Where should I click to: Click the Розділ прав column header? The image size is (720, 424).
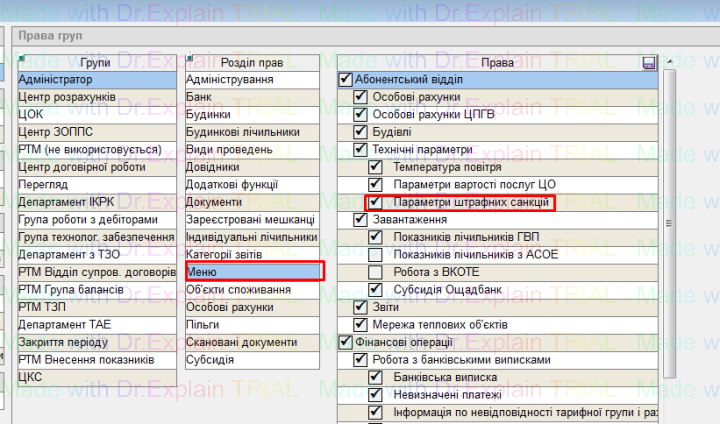coord(255,62)
